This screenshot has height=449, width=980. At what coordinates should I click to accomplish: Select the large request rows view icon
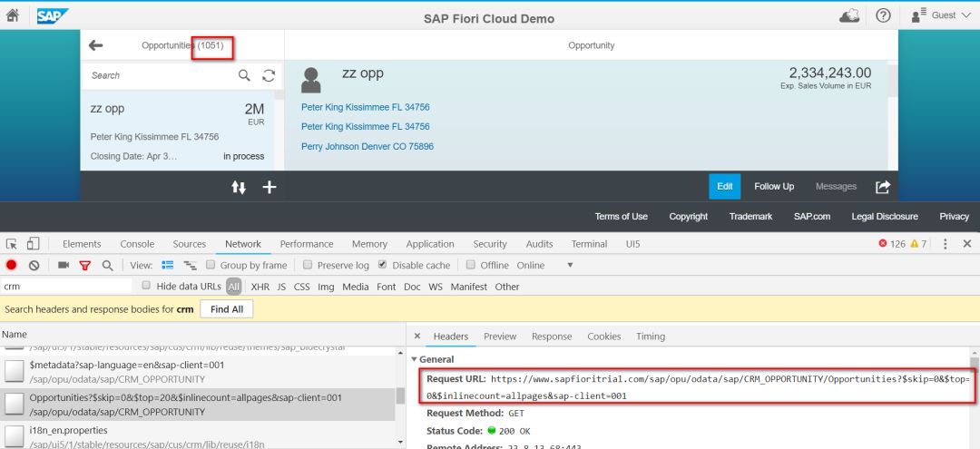(168, 266)
